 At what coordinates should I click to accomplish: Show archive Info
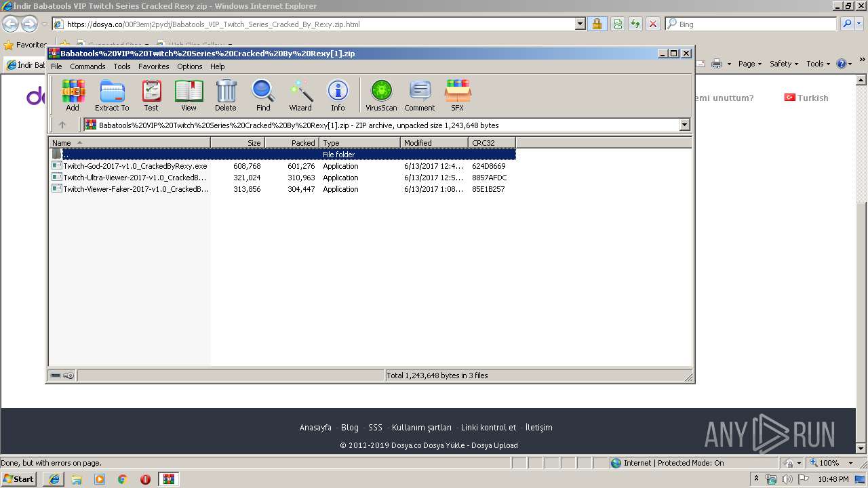338,96
